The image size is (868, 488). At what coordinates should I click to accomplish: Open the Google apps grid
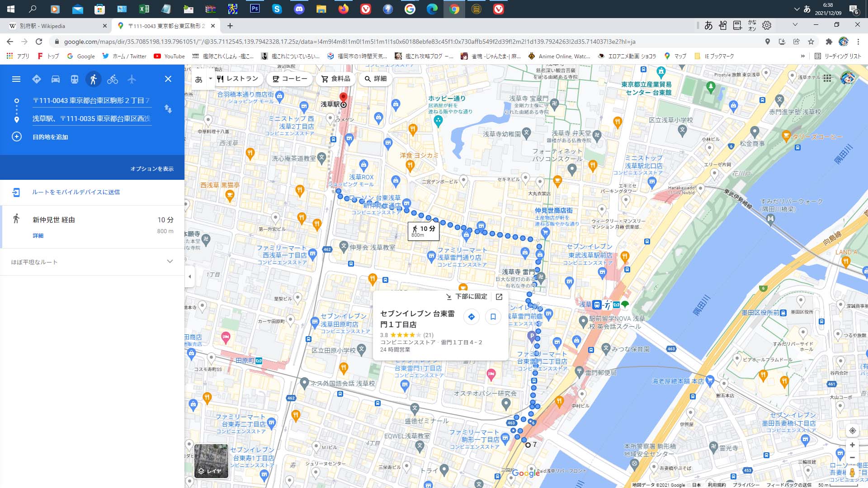[827, 78]
